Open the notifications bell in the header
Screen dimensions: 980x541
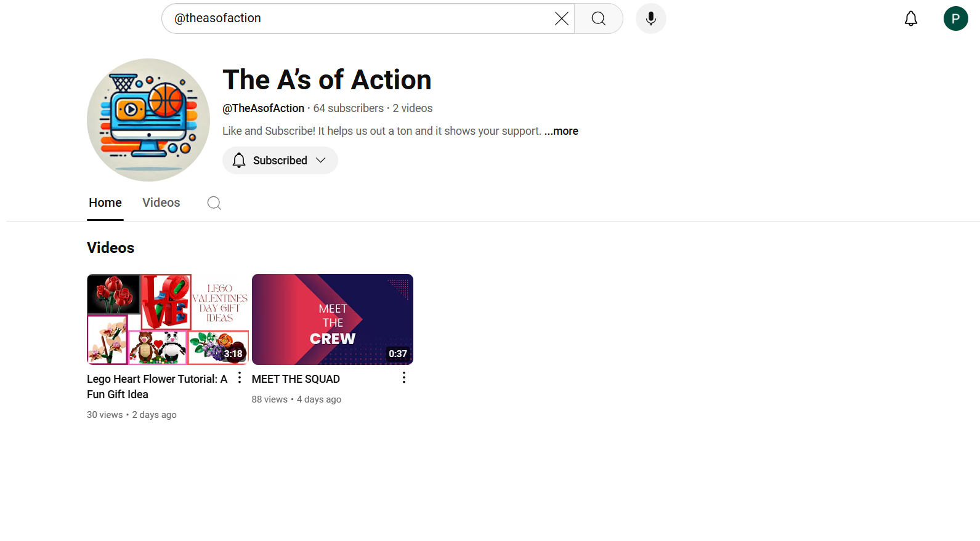(910, 18)
